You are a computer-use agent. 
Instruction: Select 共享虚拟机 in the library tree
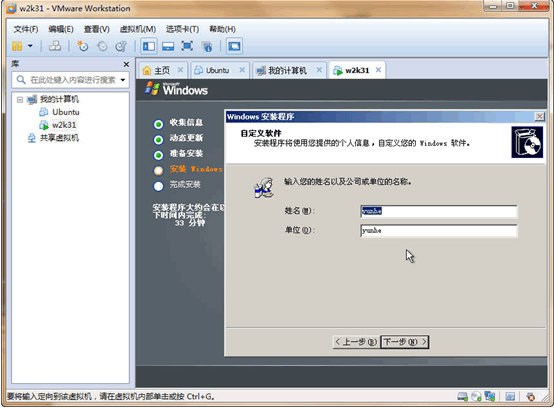coord(59,138)
